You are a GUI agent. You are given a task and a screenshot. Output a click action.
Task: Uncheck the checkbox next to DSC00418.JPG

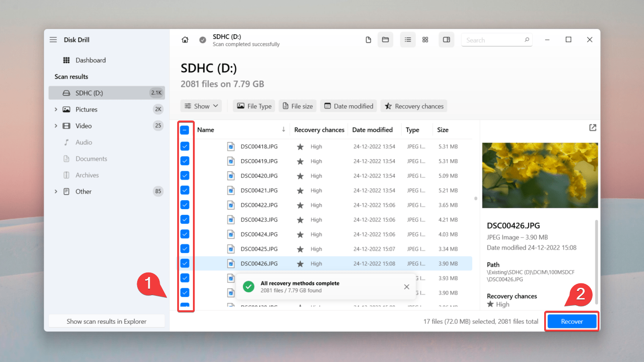tap(185, 146)
